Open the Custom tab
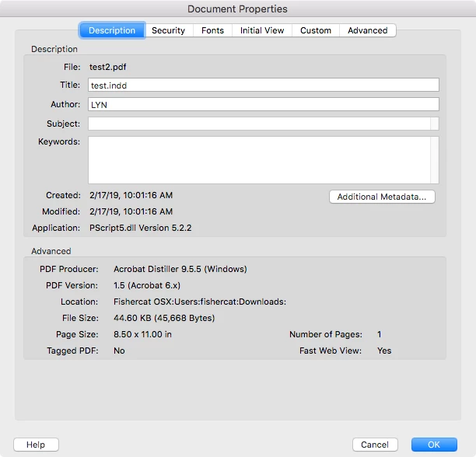This screenshot has width=476, height=457. click(x=316, y=30)
